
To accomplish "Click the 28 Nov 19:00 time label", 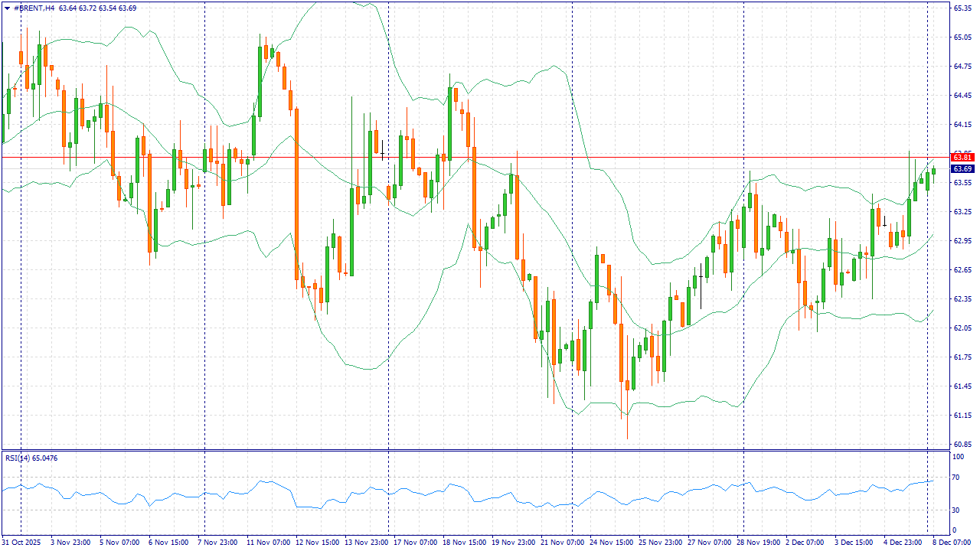I will [x=759, y=542].
